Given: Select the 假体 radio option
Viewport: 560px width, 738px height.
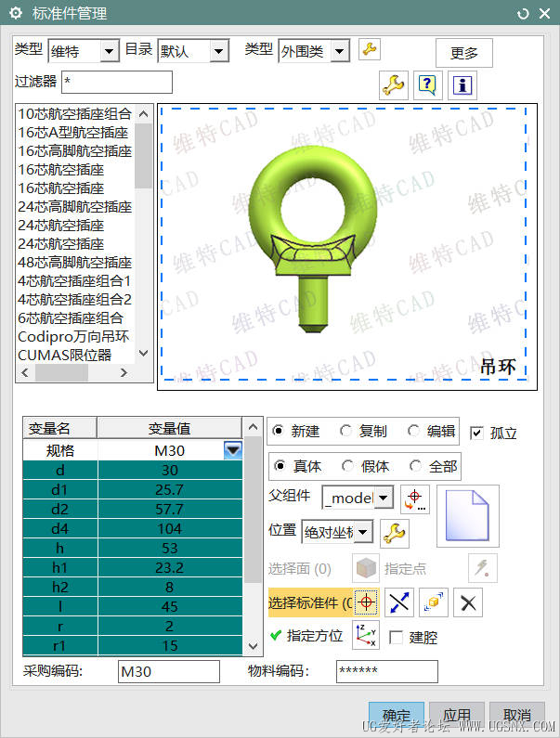Looking at the screenshot, I should [347, 466].
